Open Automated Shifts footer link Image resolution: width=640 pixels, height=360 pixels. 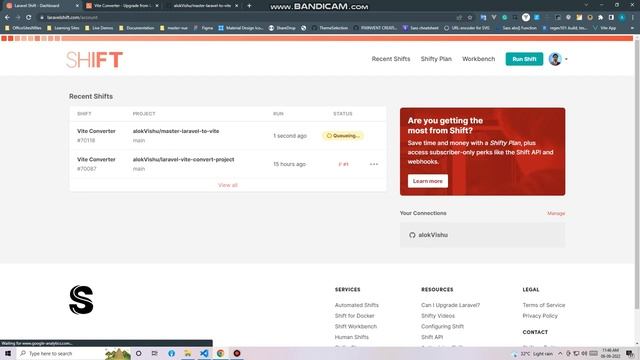pyautogui.click(x=356, y=305)
